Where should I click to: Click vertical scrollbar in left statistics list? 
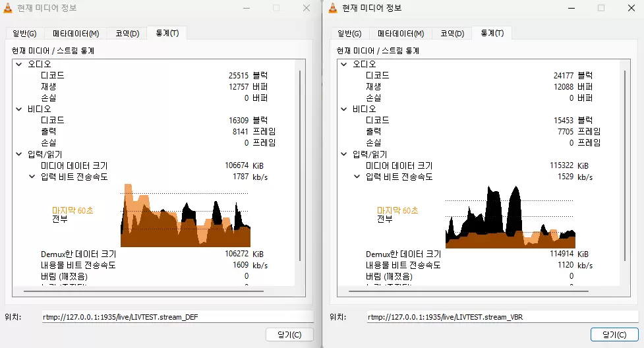pos(300,165)
